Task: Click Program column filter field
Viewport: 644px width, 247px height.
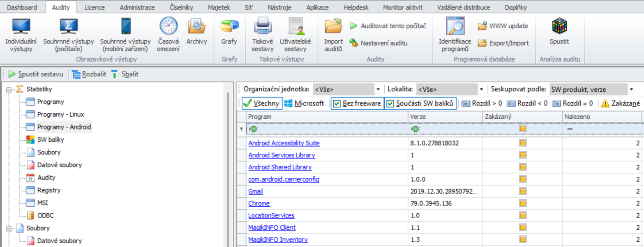Action: click(326, 129)
